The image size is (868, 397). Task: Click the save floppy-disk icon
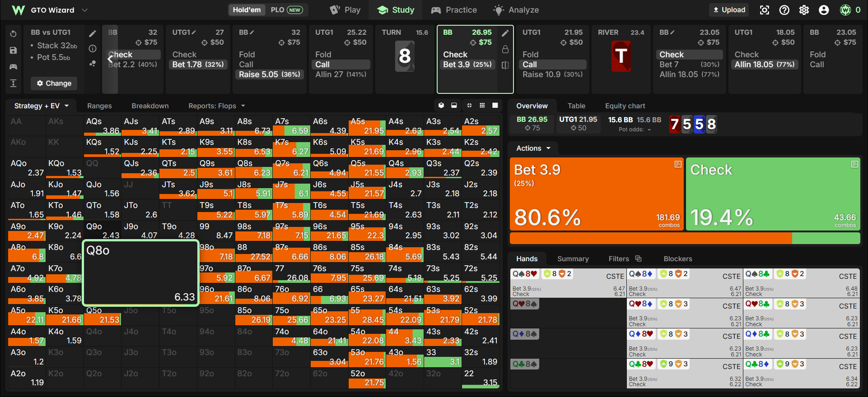coord(14,50)
